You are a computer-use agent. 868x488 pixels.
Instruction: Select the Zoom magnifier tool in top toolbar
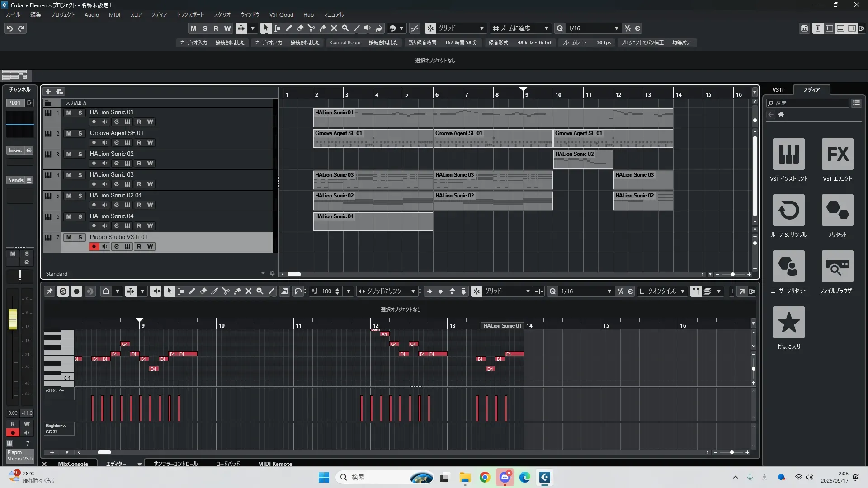pyautogui.click(x=345, y=28)
